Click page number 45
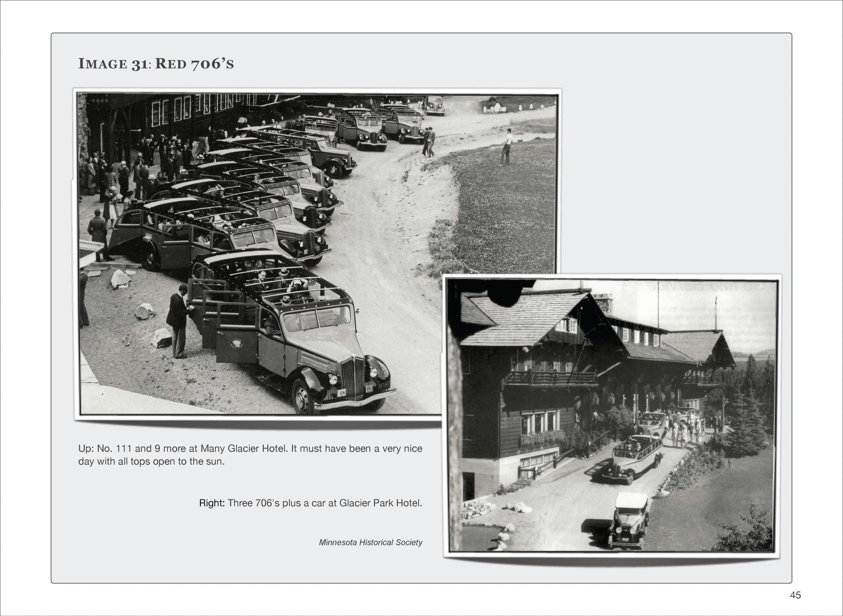Screen dimensions: 843x616 [795, 595]
